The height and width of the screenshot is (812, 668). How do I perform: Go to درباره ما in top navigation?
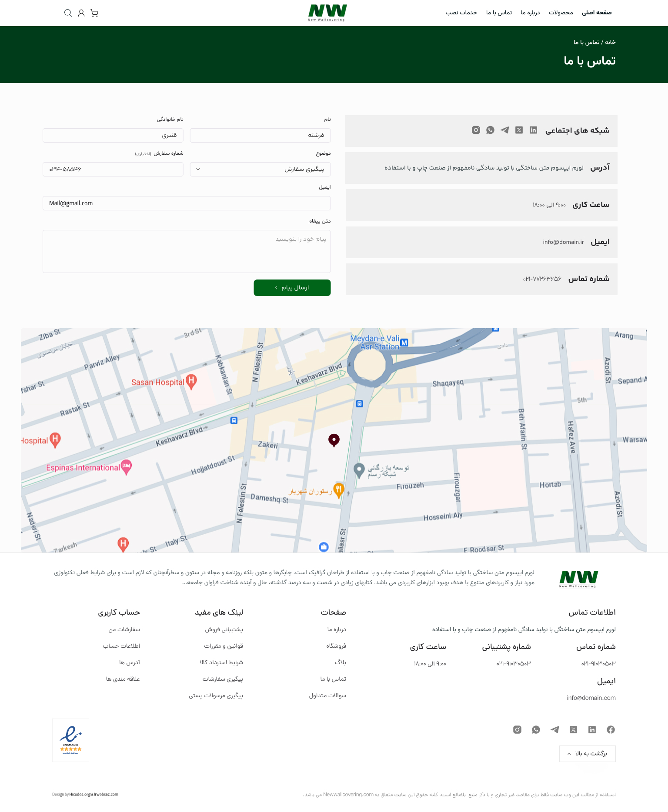530,13
